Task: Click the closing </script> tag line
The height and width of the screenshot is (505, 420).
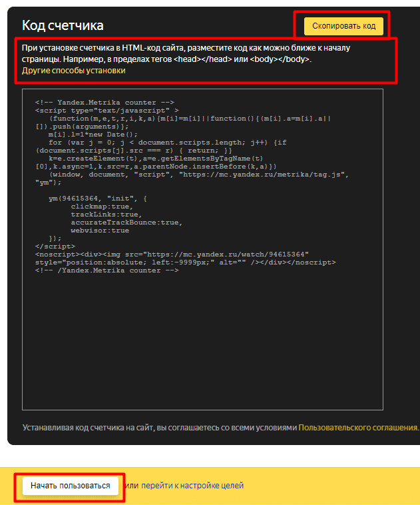Action: (x=51, y=247)
